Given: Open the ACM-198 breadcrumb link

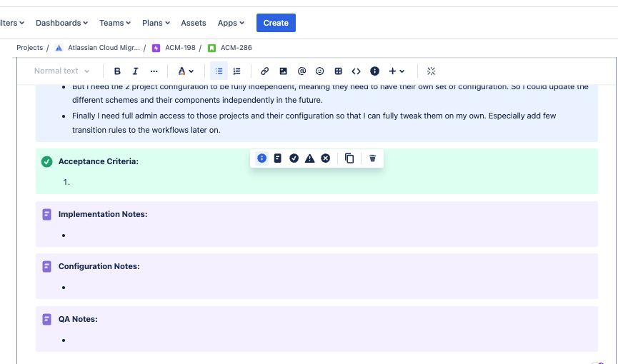Looking at the screenshot, I should coord(180,48).
